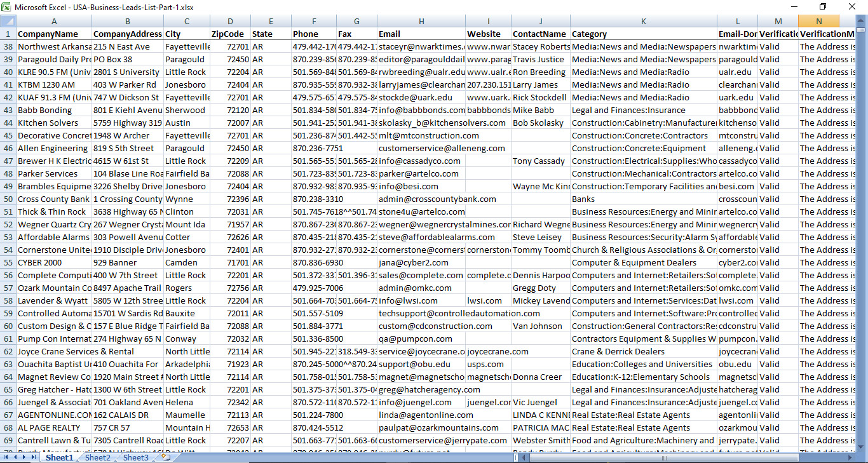Select the cell 'KTBM 1230 AM'
868x463 pixels.
[x=54, y=84]
